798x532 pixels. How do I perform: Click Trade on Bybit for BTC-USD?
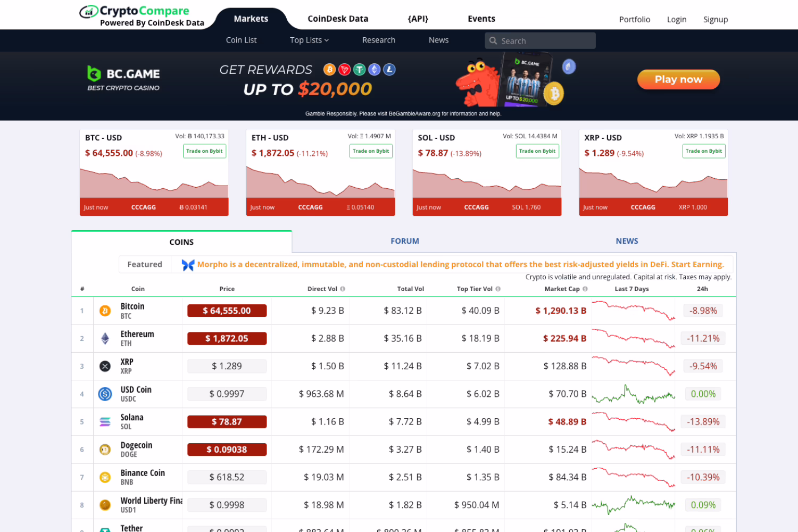(204, 151)
